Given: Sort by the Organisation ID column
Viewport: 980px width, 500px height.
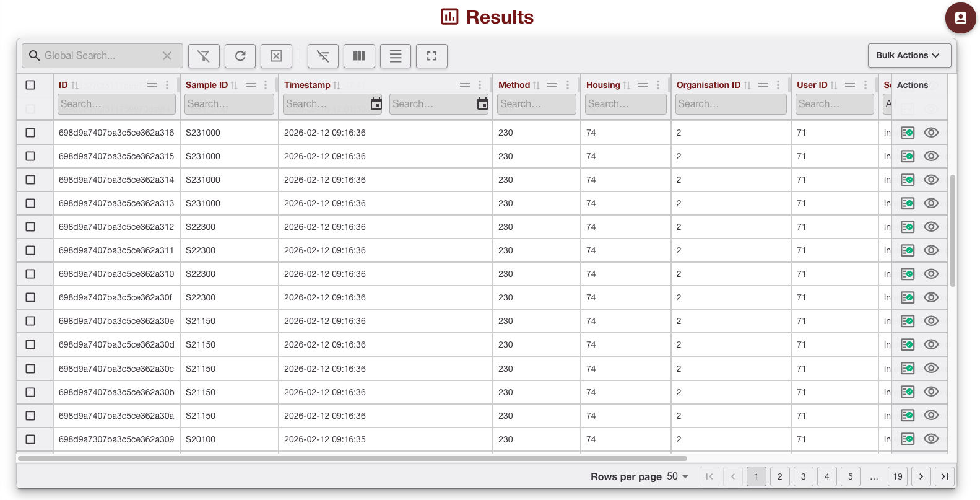Looking at the screenshot, I should tap(747, 86).
